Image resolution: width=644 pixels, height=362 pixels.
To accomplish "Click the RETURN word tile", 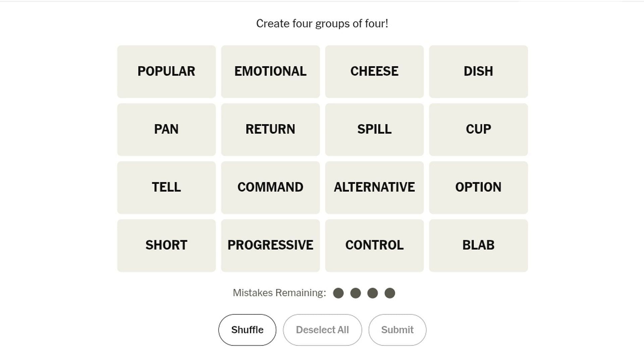I will coord(270,129).
